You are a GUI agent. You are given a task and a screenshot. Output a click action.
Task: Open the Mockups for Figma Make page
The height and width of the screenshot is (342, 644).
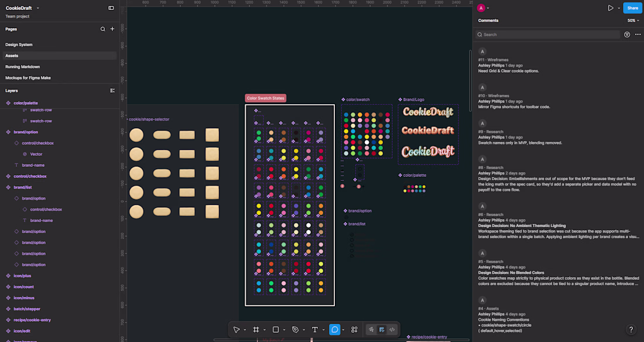[28, 78]
